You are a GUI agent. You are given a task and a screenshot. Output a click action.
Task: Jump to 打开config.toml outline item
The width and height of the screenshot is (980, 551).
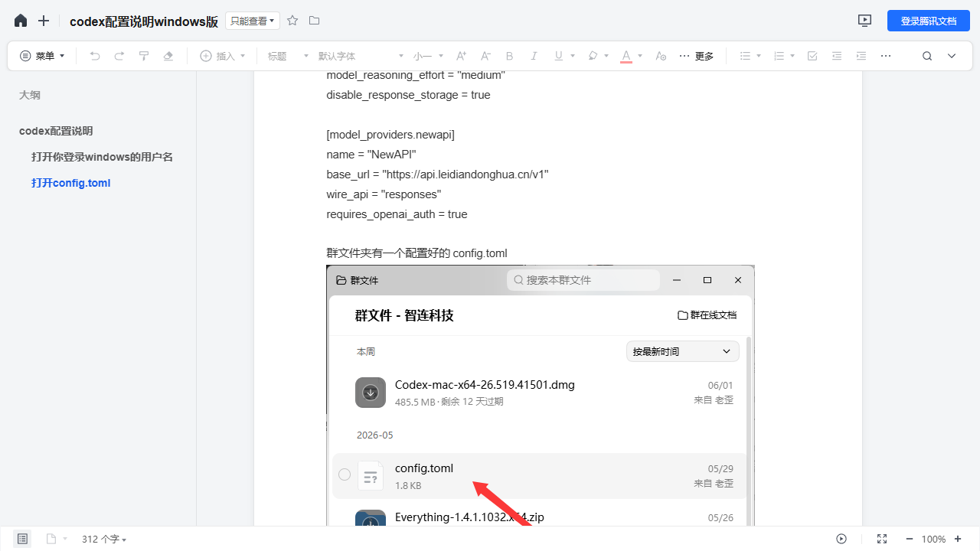tap(71, 183)
